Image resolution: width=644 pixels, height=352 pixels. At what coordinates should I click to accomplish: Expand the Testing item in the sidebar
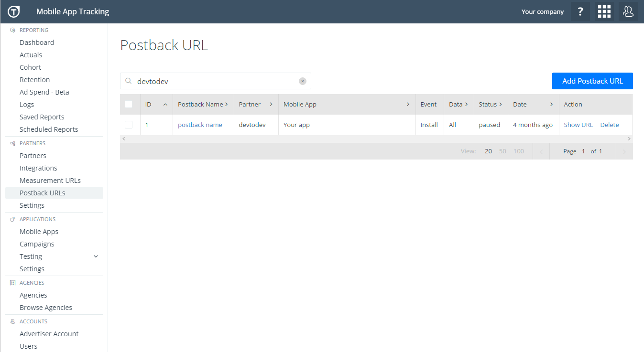click(96, 256)
